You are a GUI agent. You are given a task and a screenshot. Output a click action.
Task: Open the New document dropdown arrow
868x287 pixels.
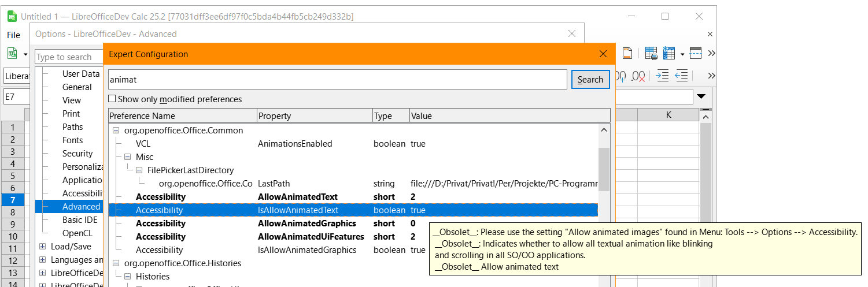[x=25, y=54]
